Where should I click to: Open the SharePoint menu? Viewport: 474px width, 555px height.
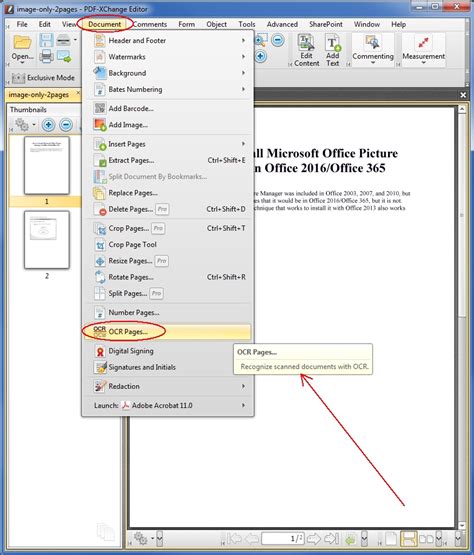(326, 24)
